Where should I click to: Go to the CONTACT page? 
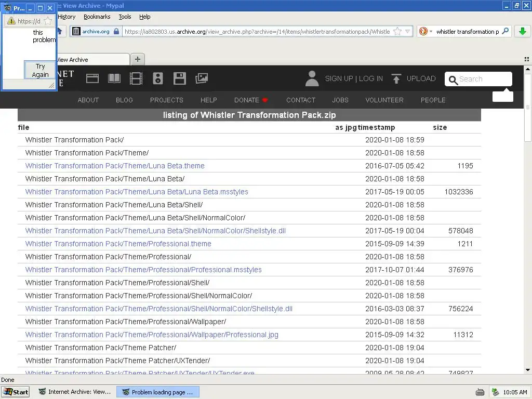click(301, 100)
